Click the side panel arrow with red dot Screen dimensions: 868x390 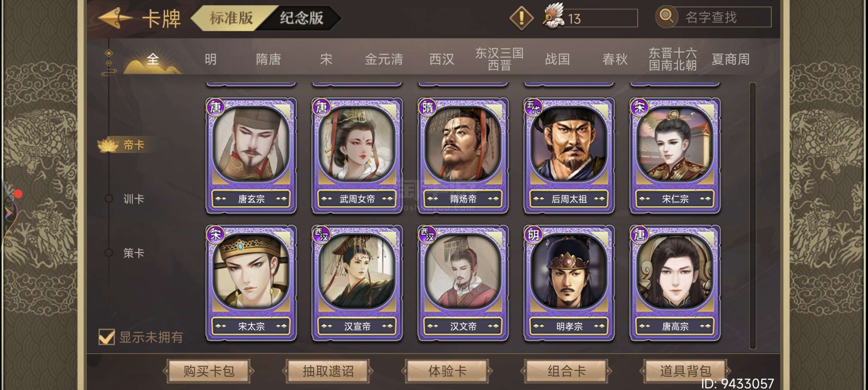pos(9,208)
